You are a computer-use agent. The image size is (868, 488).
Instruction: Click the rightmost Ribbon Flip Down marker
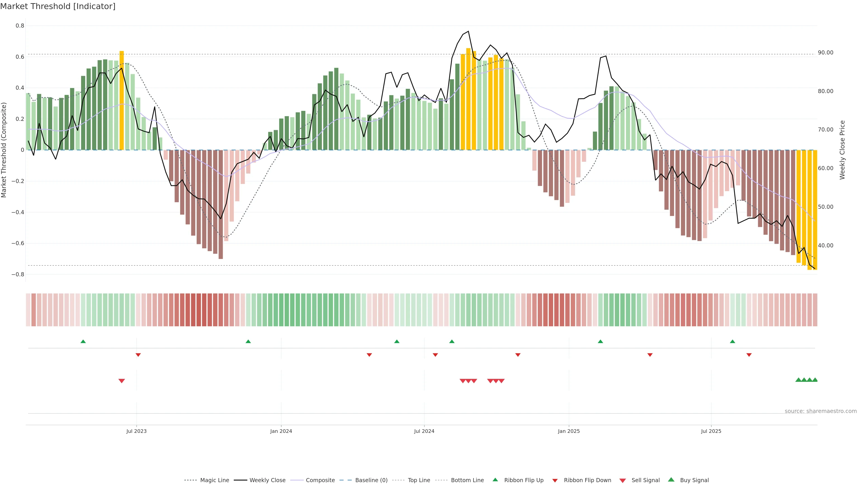coord(749,355)
